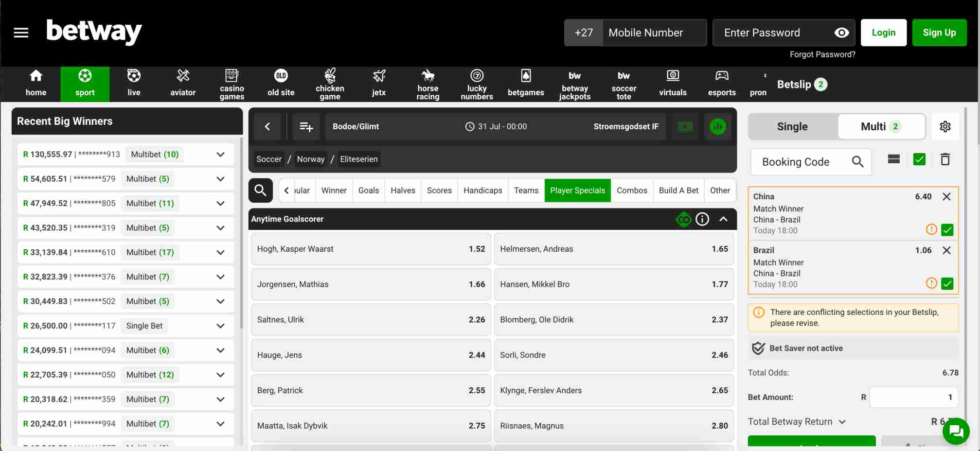Open casino games section
Screen dimensions: 980x451
(232, 84)
